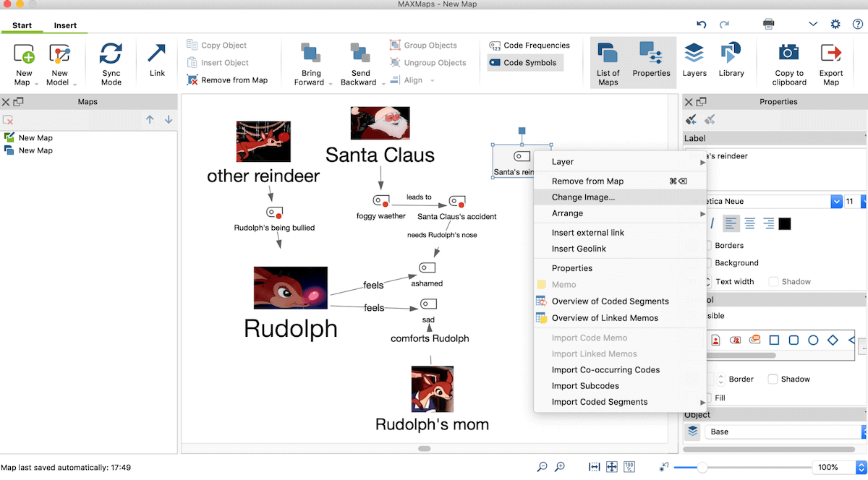Image resolution: width=868 pixels, height=480 pixels.
Task: Open the Bring Forward dropdown arrow
Action: tap(331, 83)
